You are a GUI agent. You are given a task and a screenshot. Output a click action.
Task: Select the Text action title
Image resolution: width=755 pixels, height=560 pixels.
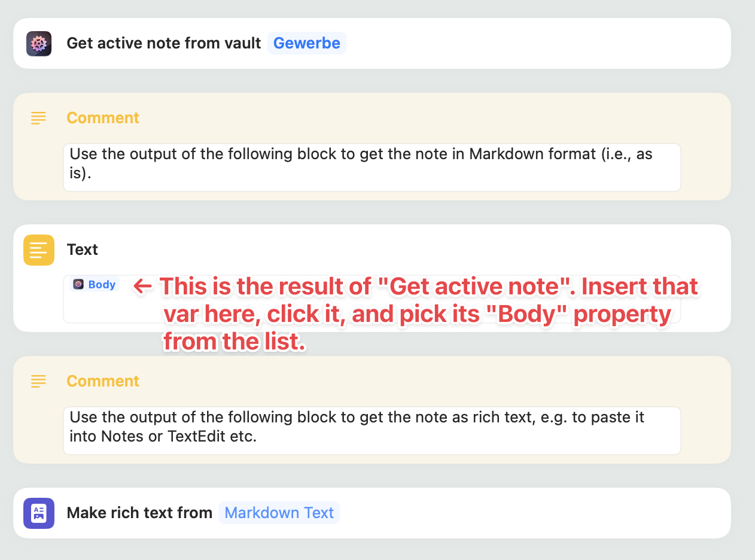point(83,249)
